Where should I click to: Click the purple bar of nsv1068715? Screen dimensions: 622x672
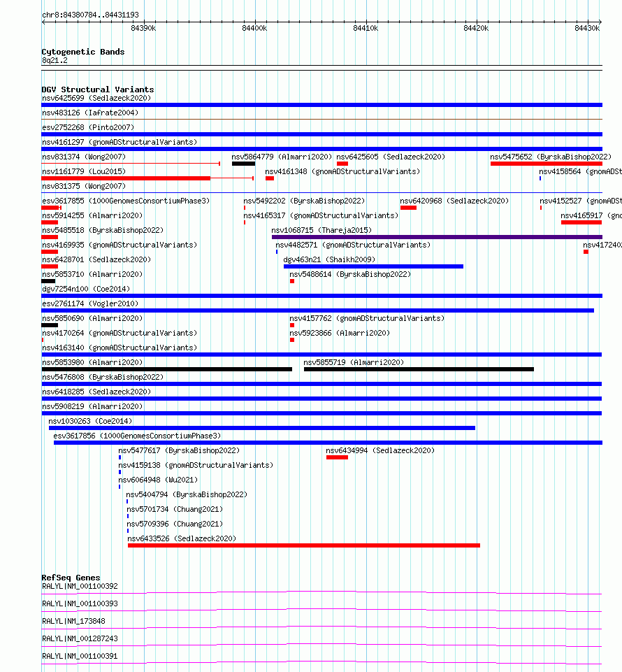coord(437,237)
